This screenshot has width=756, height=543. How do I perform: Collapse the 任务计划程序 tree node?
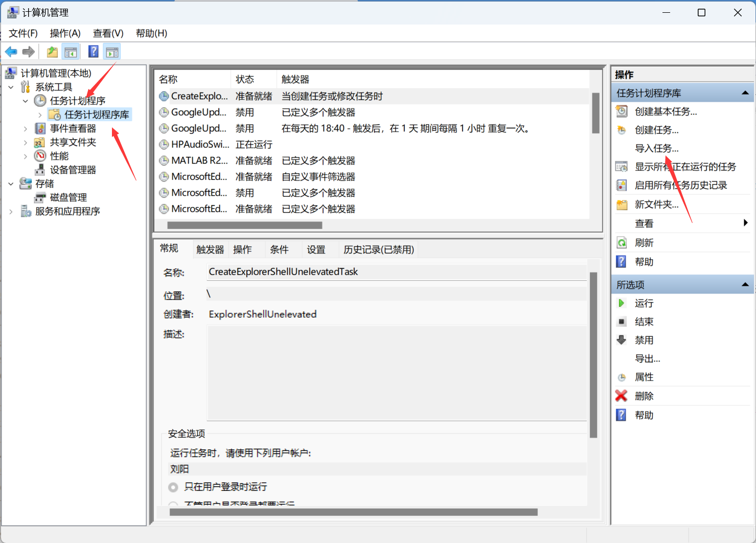pos(26,101)
